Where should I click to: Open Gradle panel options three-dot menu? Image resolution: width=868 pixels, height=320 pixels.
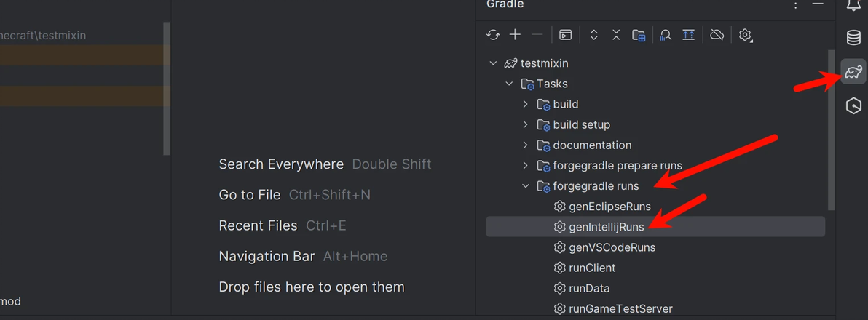(795, 5)
